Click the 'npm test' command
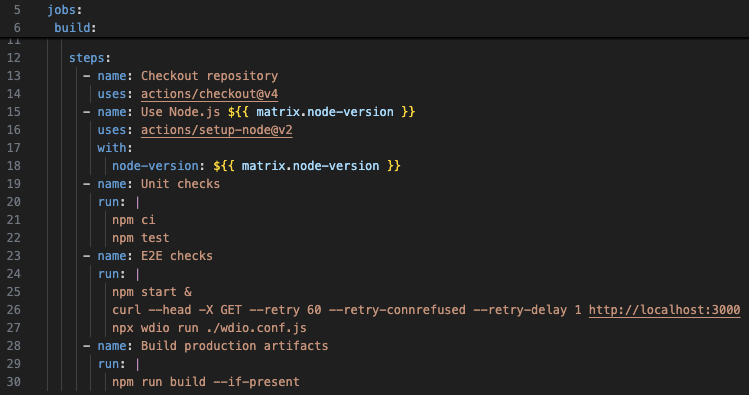Image resolution: width=749 pixels, height=395 pixels. pos(141,238)
